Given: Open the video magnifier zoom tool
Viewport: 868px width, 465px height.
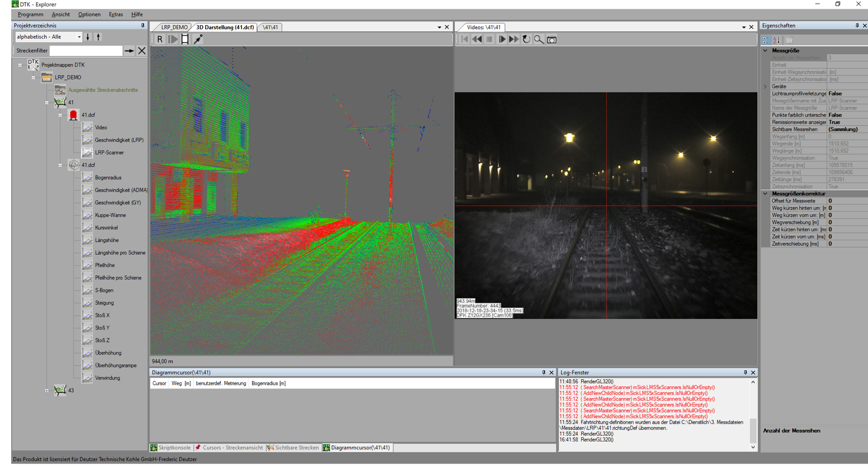Looking at the screenshot, I should [538, 39].
